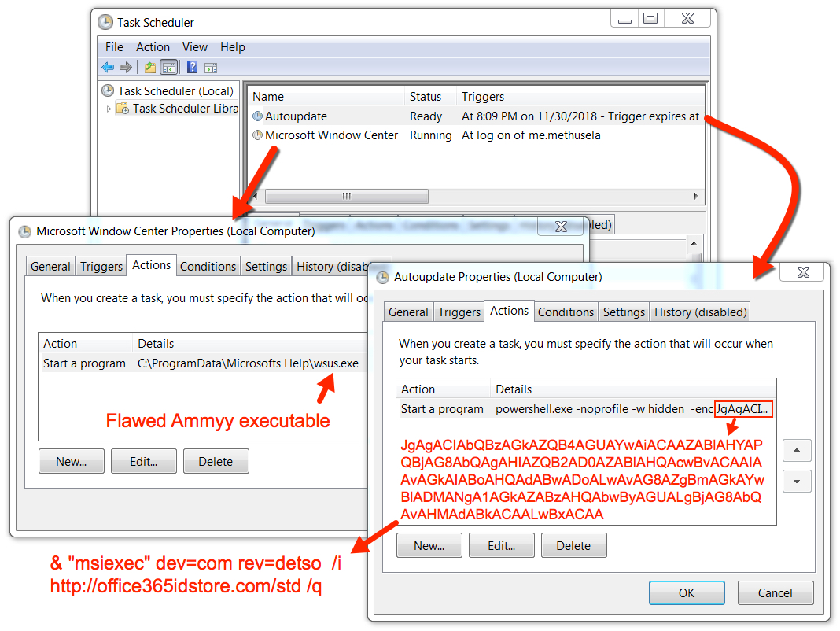Click the Ready status of Autoupdate task
Image resolution: width=840 pixels, height=631 pixels.
pos(426,116)
